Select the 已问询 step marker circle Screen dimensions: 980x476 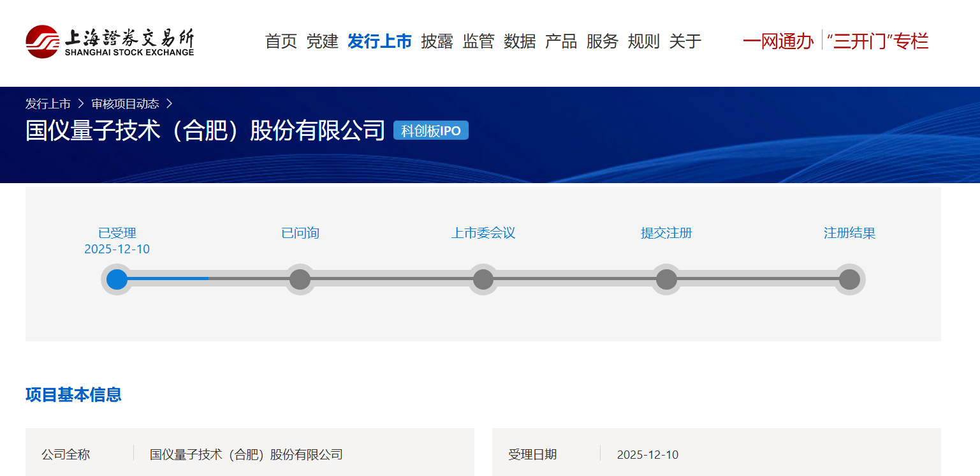point(300,279)
